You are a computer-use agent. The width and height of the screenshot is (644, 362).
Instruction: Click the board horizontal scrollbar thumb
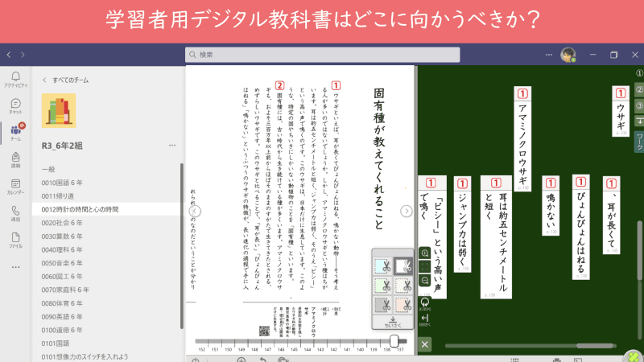595,346
